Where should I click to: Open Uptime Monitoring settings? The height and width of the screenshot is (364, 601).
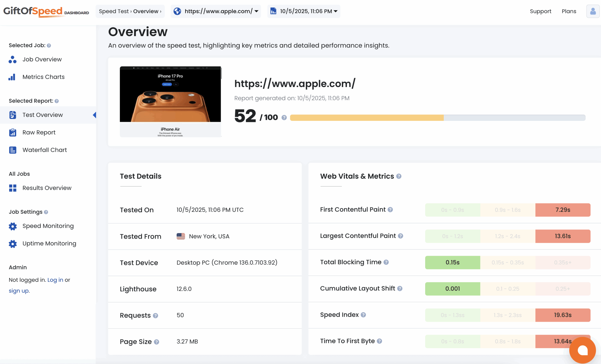(x=49, y=243)
